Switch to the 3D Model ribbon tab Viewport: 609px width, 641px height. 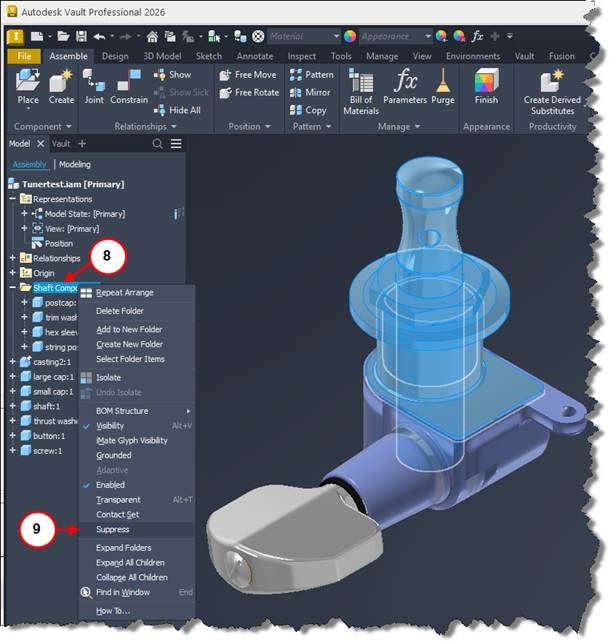click(162, 56)
